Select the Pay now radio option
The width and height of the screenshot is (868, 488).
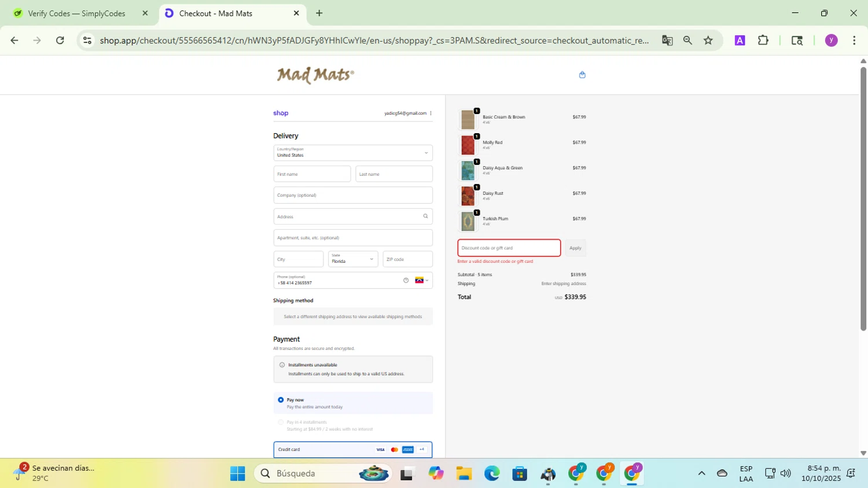tap(281, 400)
